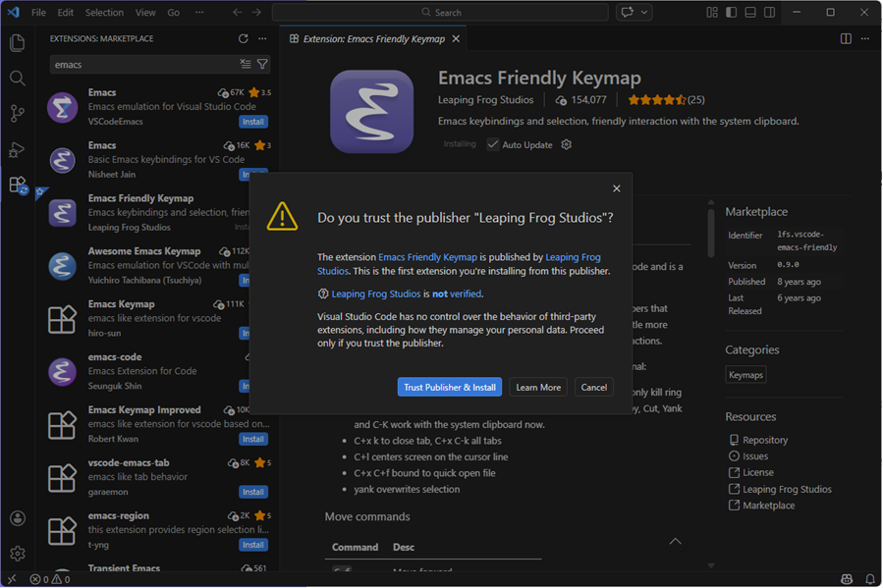Clear the extensions search results

(x=246, y=65)
